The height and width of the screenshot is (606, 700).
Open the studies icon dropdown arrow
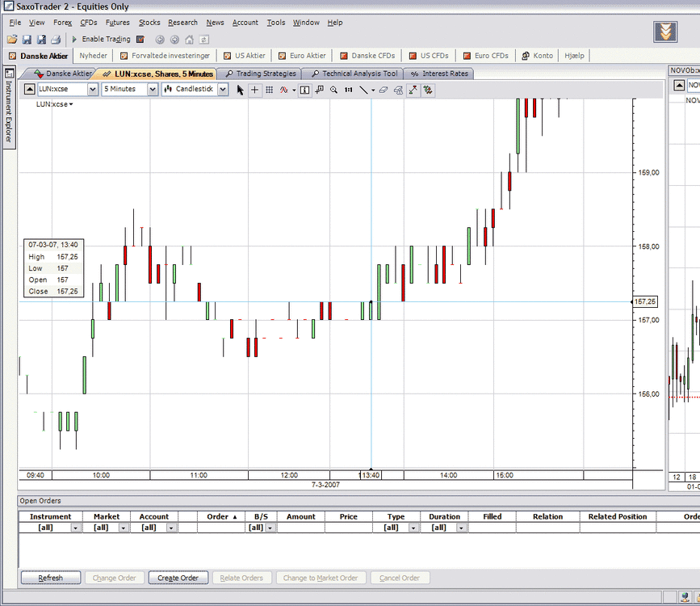294,90
